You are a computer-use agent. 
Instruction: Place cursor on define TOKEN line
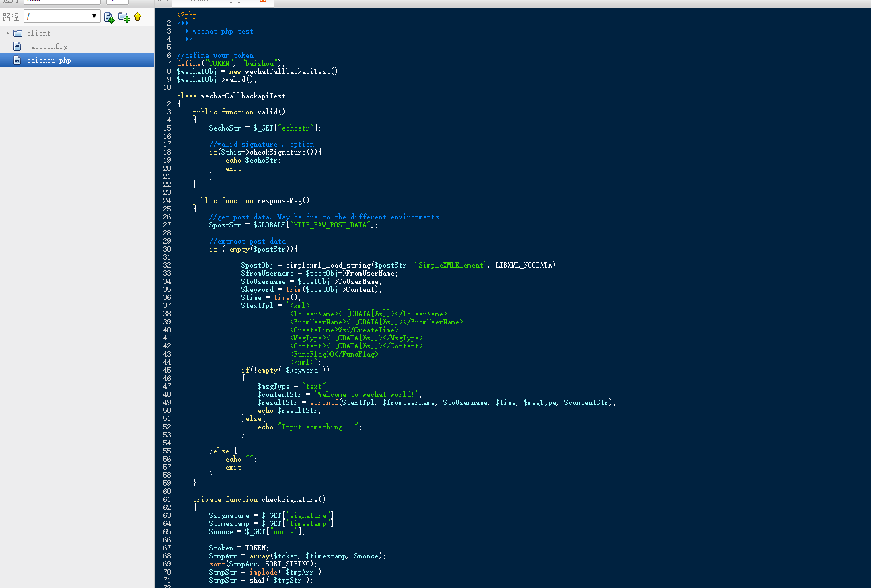231,63
